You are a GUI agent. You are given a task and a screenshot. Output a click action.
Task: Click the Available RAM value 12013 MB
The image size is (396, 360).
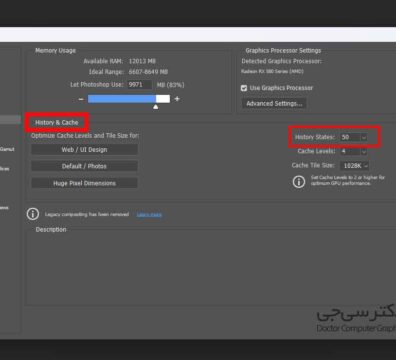coord(142,61)
